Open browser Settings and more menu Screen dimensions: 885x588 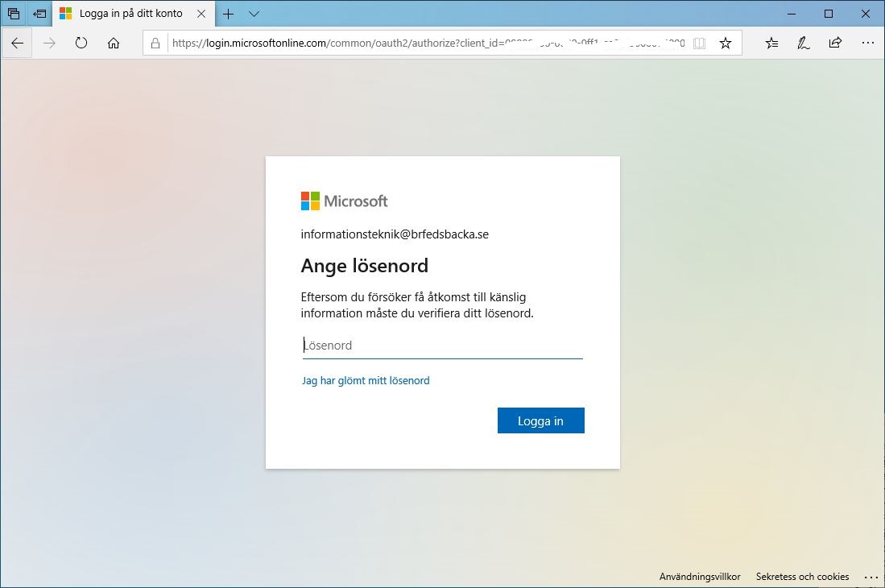tap(867, 43)
